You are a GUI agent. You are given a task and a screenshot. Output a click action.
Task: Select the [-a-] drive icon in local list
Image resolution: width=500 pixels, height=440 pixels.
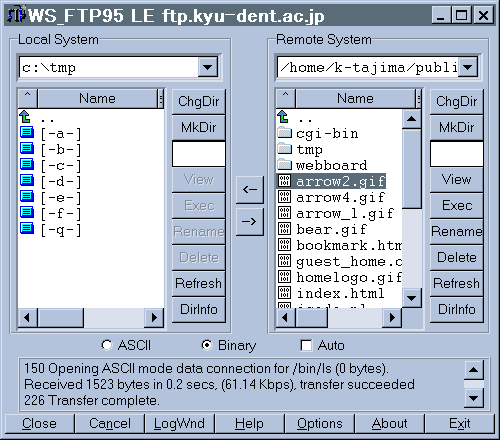pos(27,132)
